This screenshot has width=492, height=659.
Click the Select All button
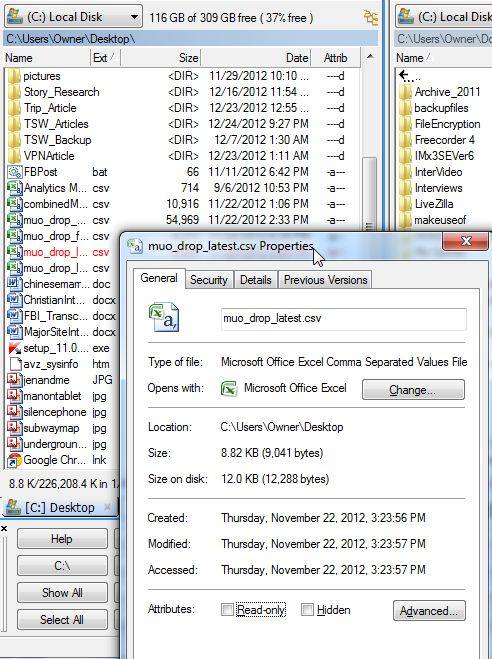point(62,619)
